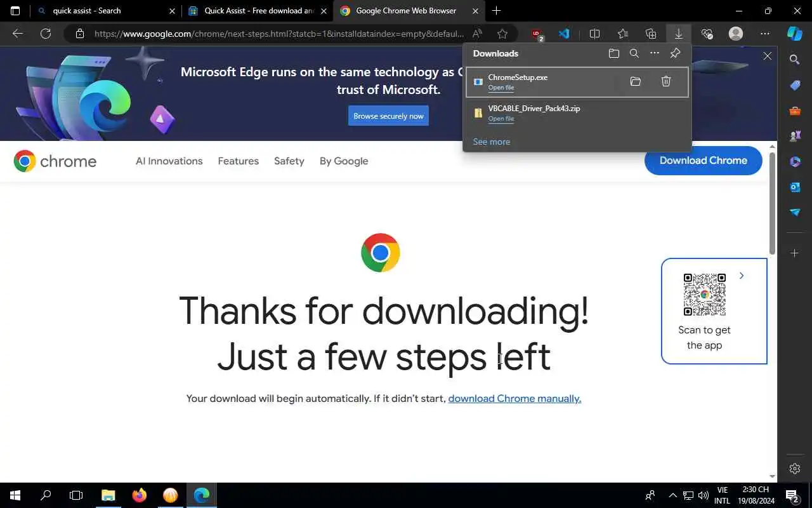Open Browser essentials heart icon
This screenshot has height=508, width=812.
(707, 34)
